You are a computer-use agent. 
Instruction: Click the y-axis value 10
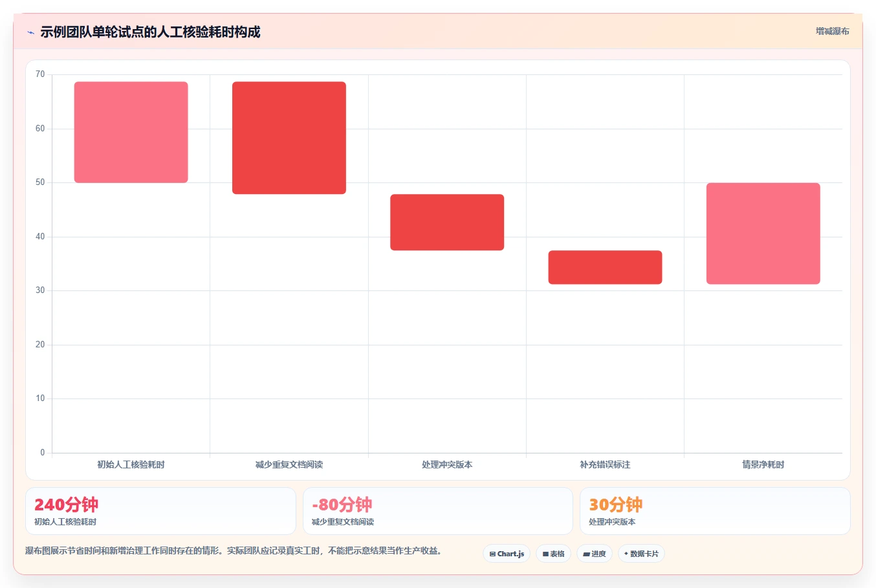pyautogui.click(x=40, y=398)
